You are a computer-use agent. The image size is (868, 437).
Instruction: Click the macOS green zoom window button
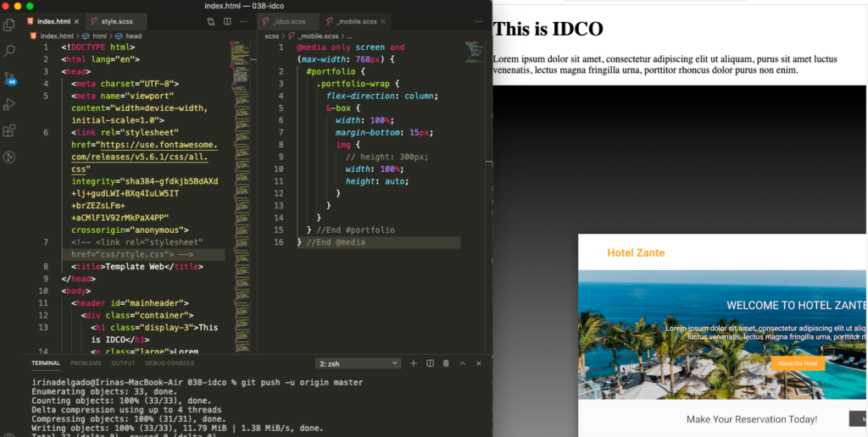pos(30,6)
